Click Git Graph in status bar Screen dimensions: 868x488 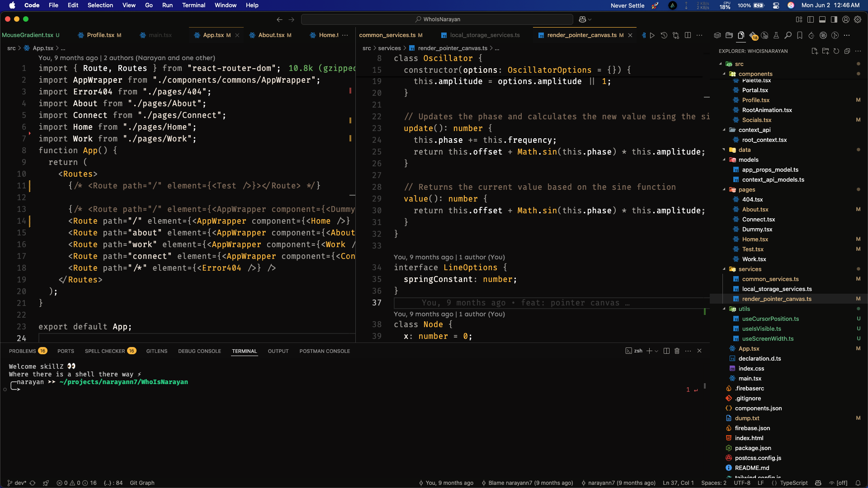coord(142,483)
